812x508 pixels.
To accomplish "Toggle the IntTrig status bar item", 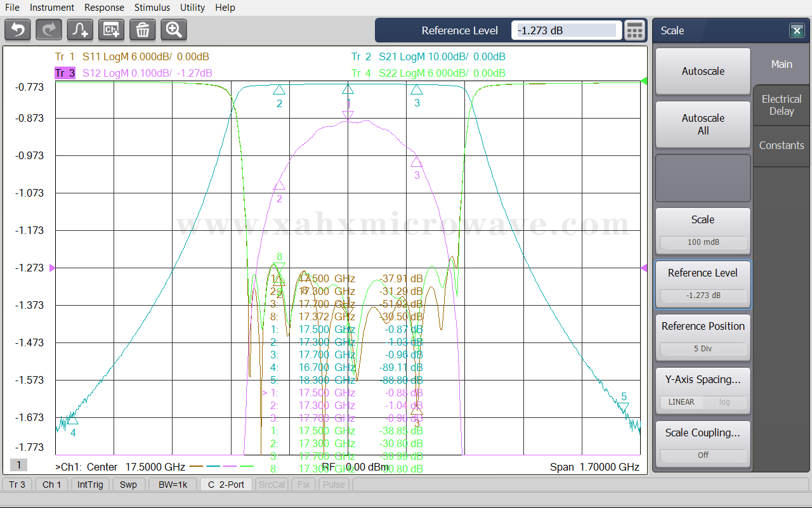I will click(x=90, y=485).
